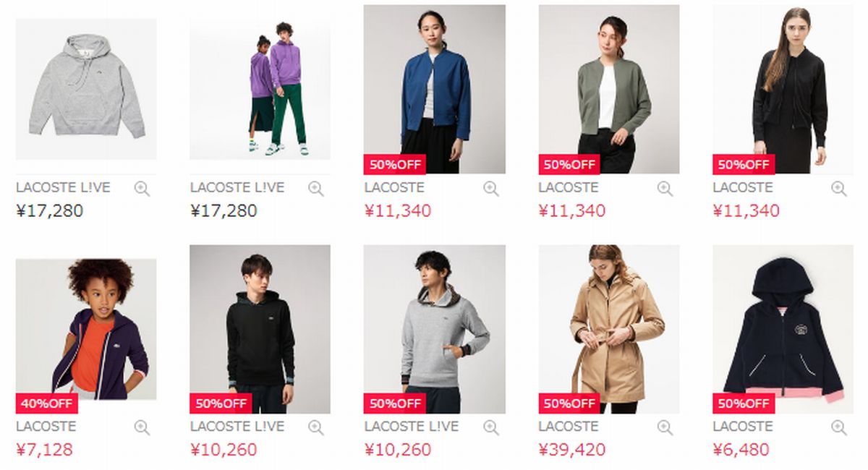Open quick view for the blue bomber jacket
This screenshot has height=470, width=868.
(491, 189)
